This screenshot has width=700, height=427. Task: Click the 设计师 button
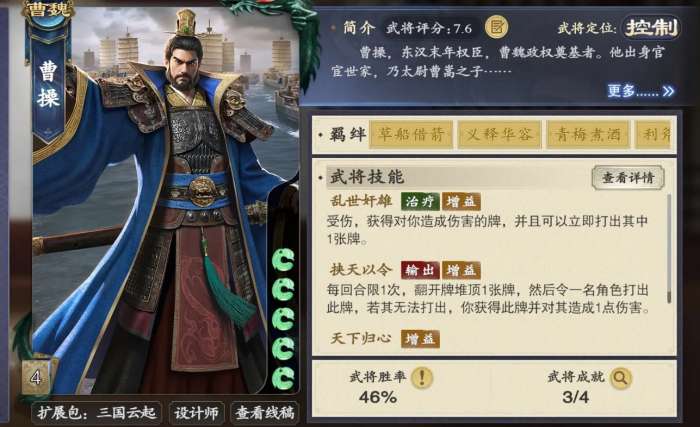coord(196,412)
